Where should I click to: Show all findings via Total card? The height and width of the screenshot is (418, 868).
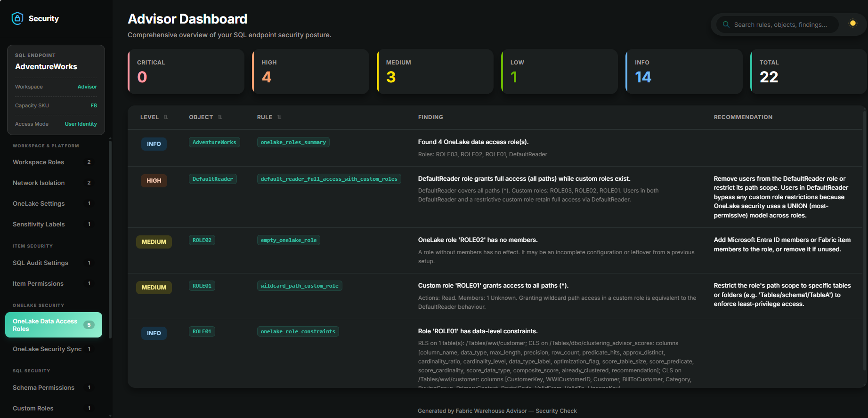[x=809, y=72]
